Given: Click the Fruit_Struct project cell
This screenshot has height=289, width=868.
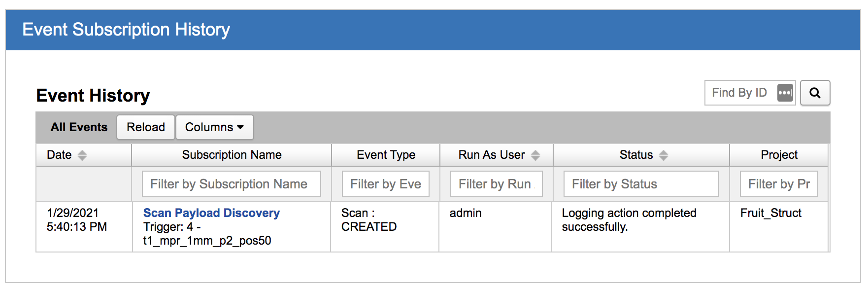Looking at the screenshot, I should [x=770, y=213].
